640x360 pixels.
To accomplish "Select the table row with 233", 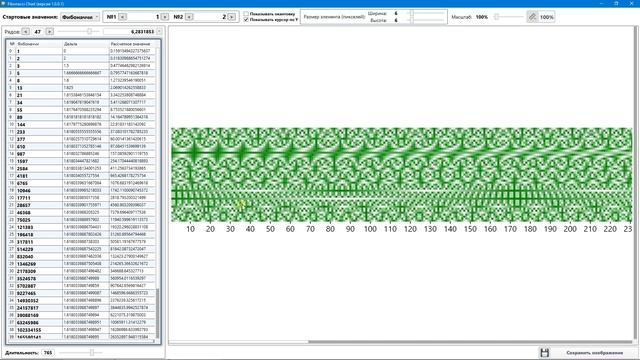I will point(82,132).
